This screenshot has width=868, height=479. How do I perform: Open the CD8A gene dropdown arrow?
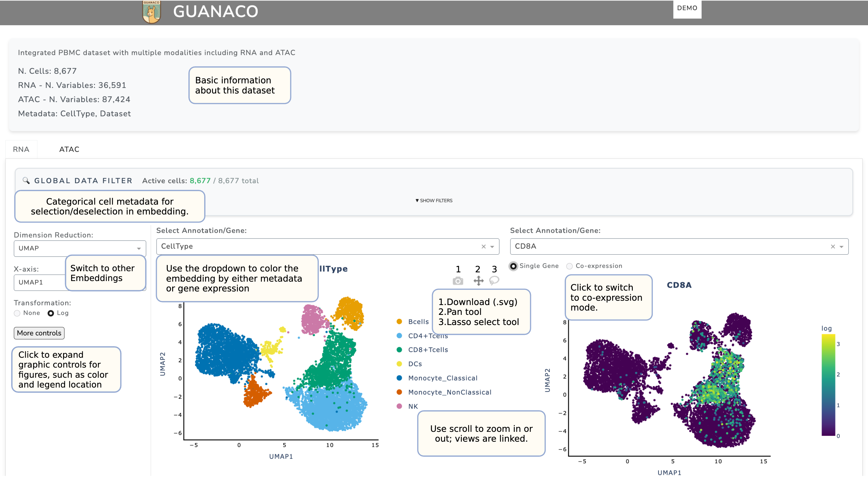click(841, 247)
